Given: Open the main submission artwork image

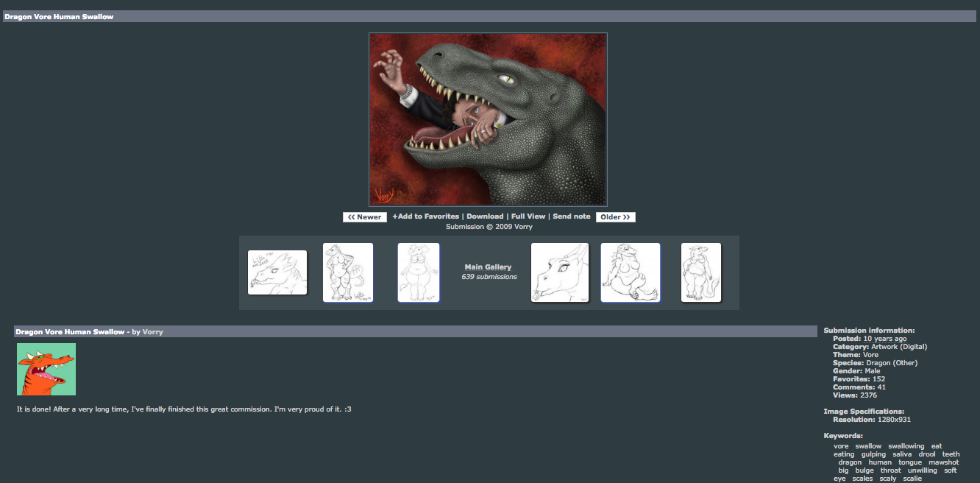Looking at the screenshot, I should [x=488, y=119].
